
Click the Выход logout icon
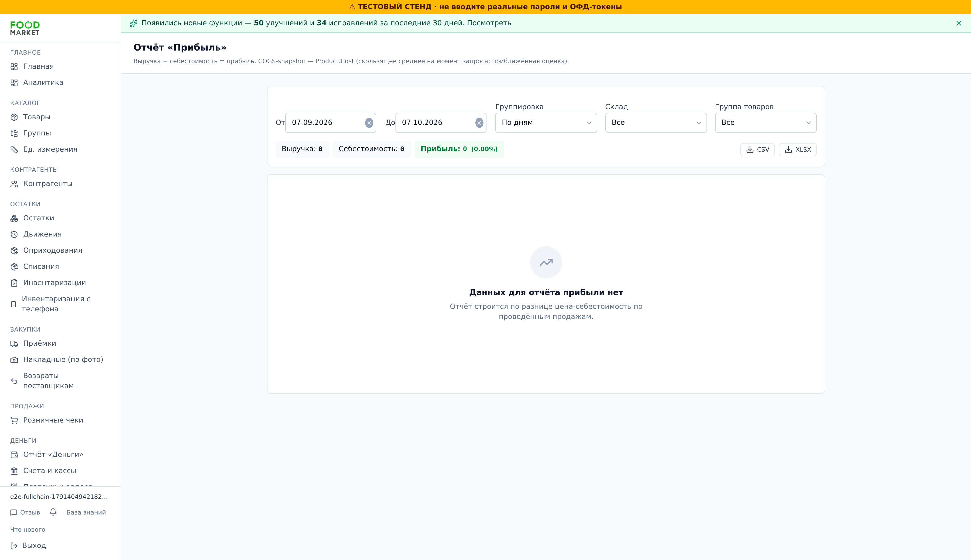tap(14, 546)
